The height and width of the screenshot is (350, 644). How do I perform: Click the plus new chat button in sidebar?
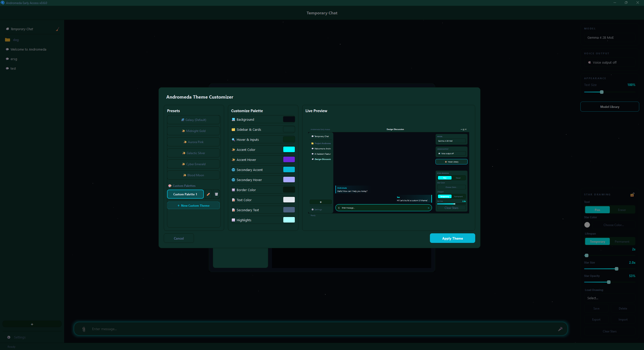[x=32, y=324]
